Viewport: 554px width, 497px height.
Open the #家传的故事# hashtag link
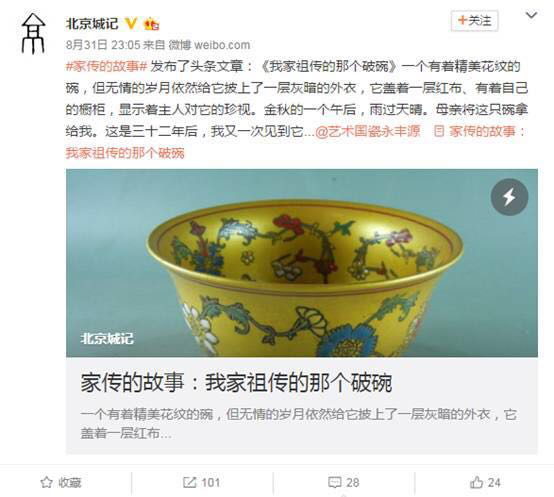coord(106,66)
